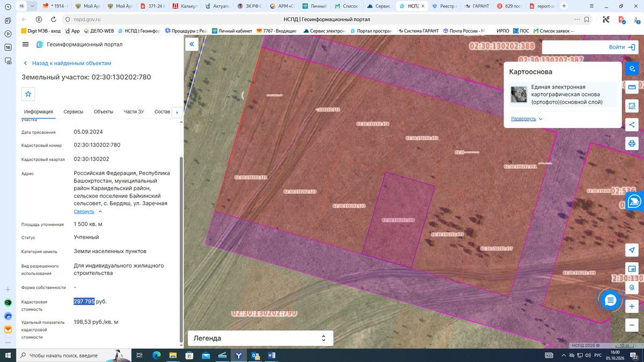Viewport: 644px width, 362px height.
Task: Open the map layers tool
Action: pyautogui.click(x=632, y=69)
